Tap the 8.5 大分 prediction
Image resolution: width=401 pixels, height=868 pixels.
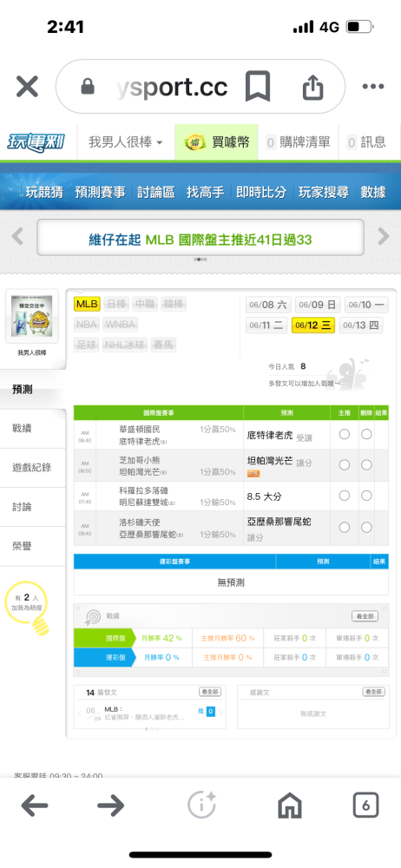point(264,496)
